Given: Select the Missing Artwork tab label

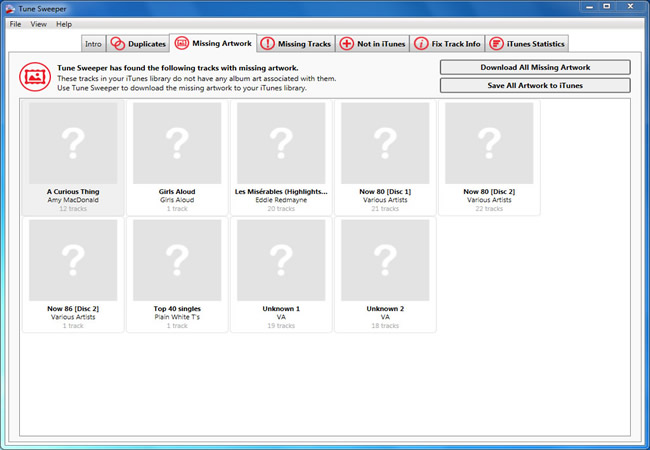Looking at the screenshot, I should pos(222,43).
